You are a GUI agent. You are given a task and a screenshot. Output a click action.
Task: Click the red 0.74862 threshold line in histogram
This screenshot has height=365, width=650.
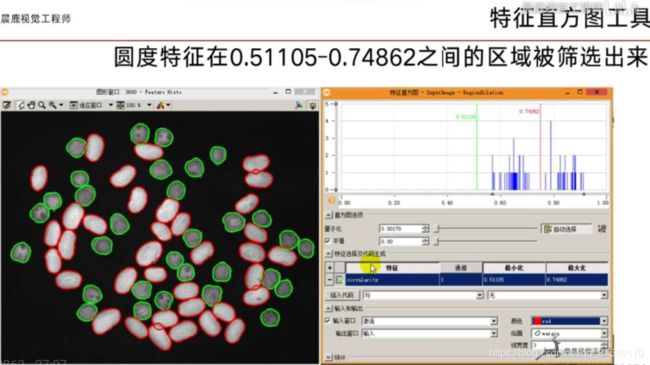click(x=540, y=147)
